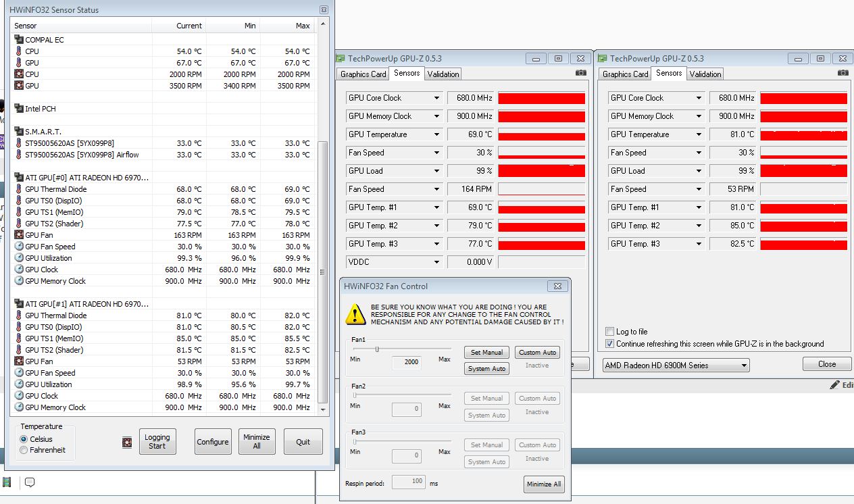Click GPU Memory Clock icon under GPU[#0]
854x504 pixels.
(x=19, y=281)
